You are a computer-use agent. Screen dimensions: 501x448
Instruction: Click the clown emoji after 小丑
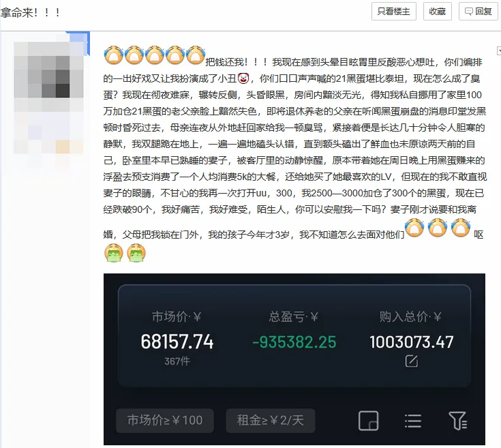243,78
